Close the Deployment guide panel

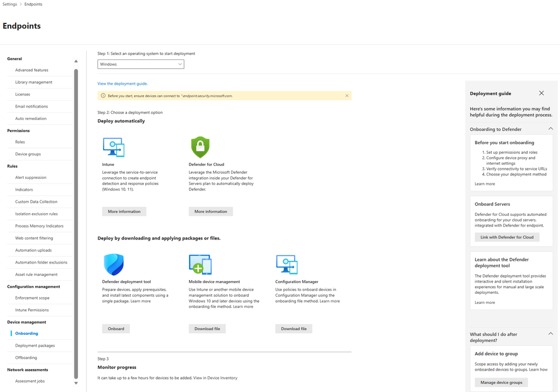pos(541,93)
